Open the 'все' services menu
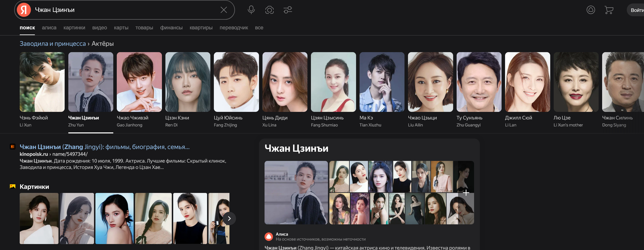 coord(259,28)
